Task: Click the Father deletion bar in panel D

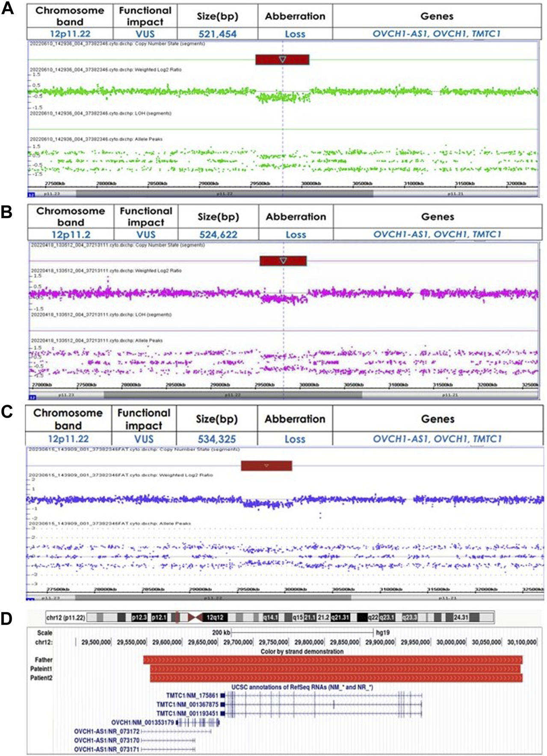Action: (x=332, y=660)
